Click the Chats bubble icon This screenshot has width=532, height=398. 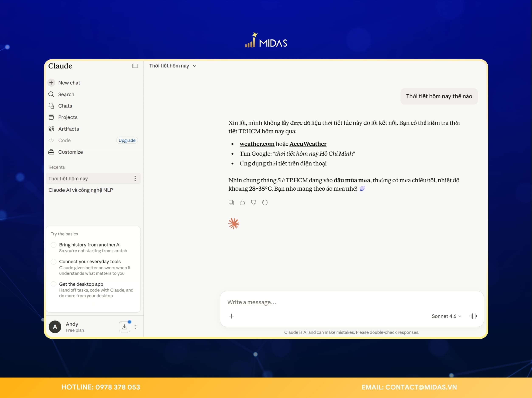51,106
